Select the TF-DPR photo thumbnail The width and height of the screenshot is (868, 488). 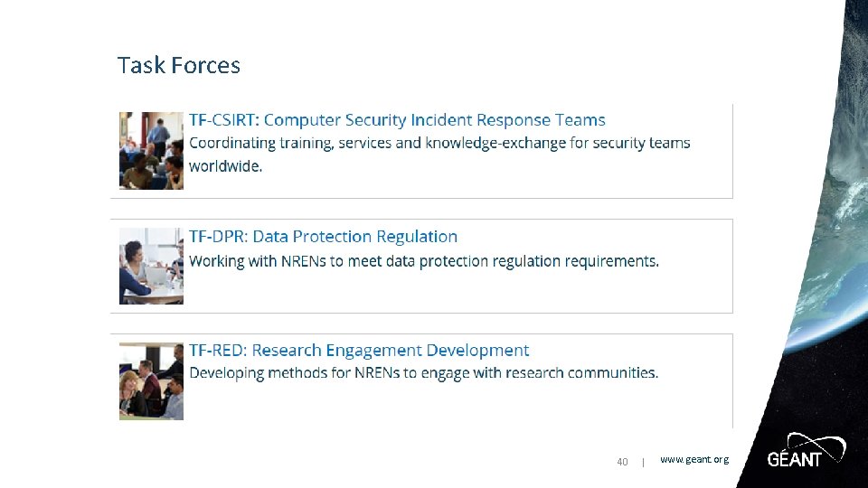[151, 266]
